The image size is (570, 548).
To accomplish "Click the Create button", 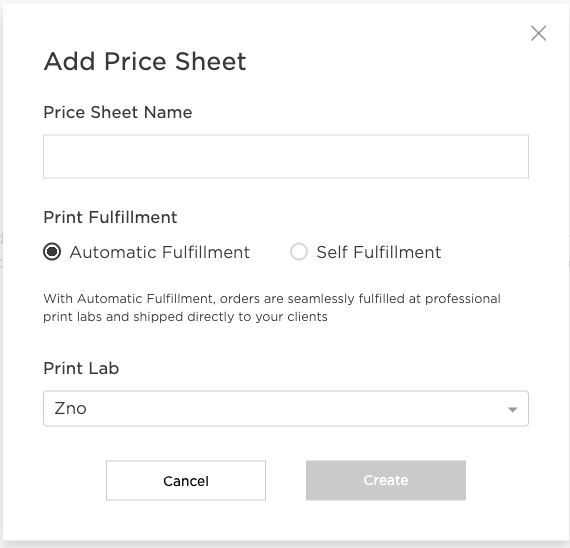I will [386, 480].
